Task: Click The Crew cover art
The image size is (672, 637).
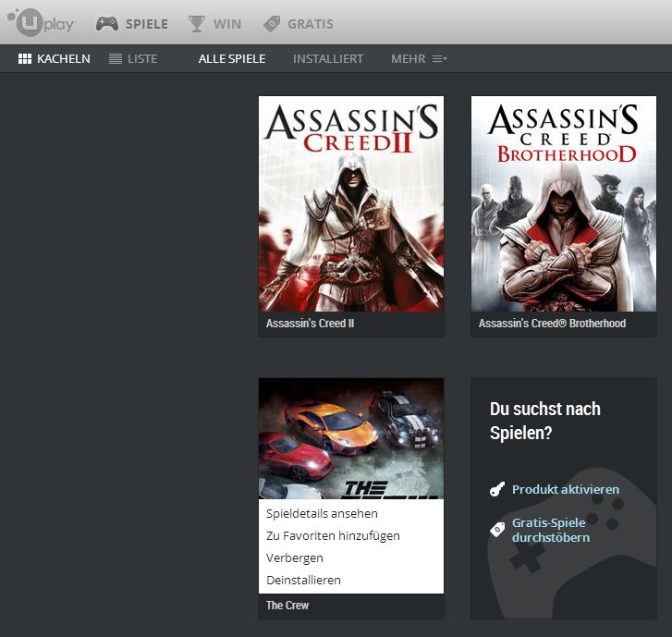Action: click(x=351, y=438)
